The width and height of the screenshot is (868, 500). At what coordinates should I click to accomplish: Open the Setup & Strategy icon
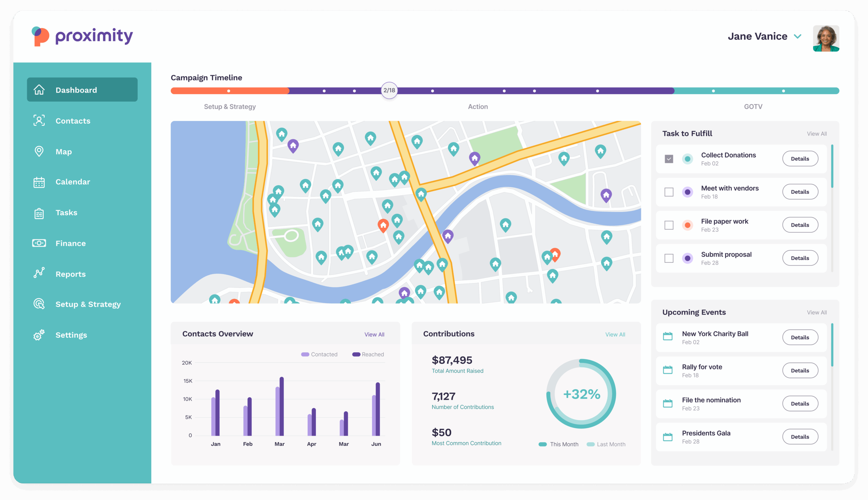(x=39, y=304)
